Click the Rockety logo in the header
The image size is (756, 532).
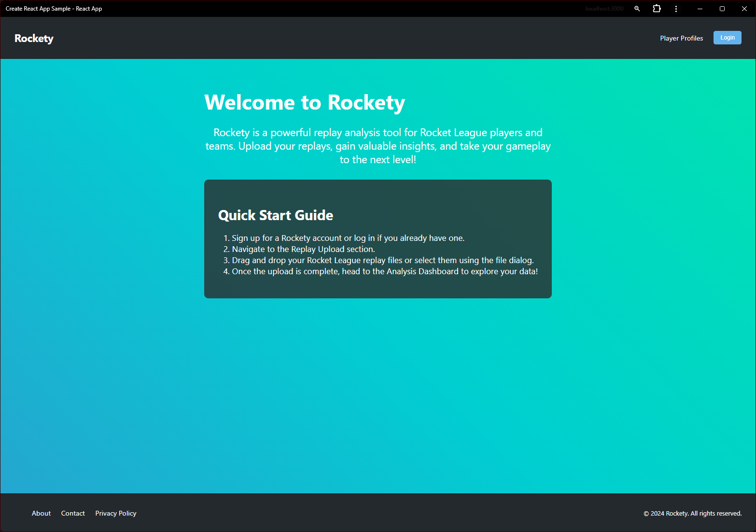point(34,38)
